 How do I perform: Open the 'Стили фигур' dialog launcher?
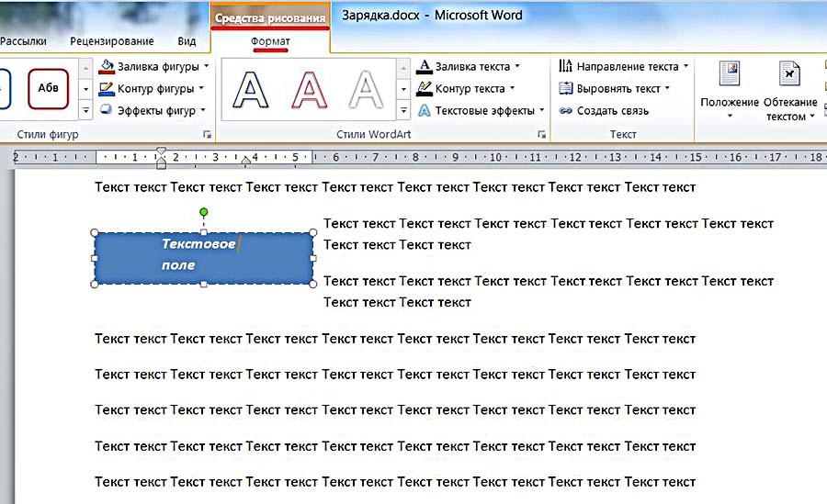(208, 135)
